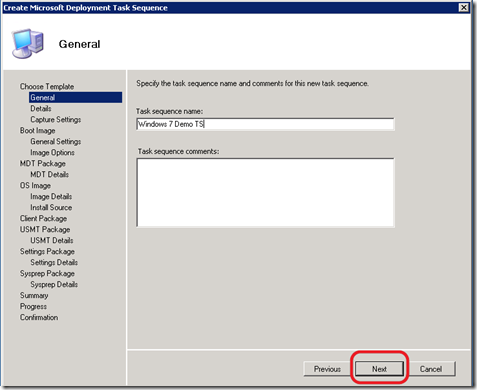Click the Task sequence name field
The height and width of the screenshot is (390, 477).
click(x=265, y=124)
